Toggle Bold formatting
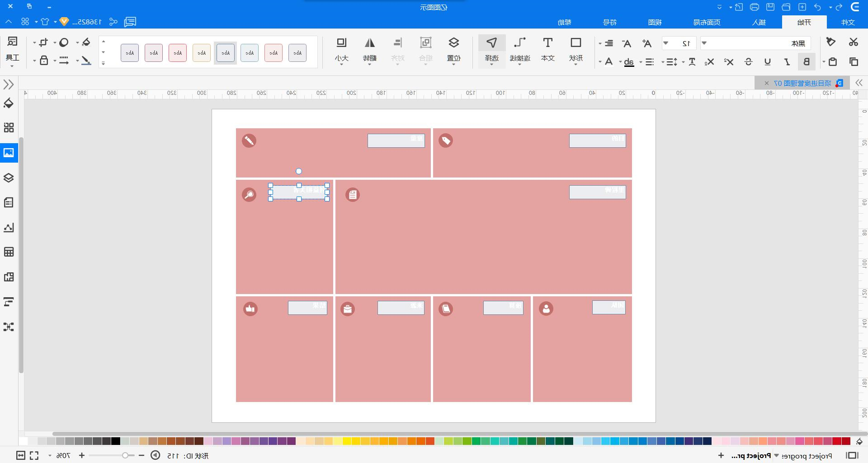This screenshot has height=463, width=868. [x=807, y=61]
